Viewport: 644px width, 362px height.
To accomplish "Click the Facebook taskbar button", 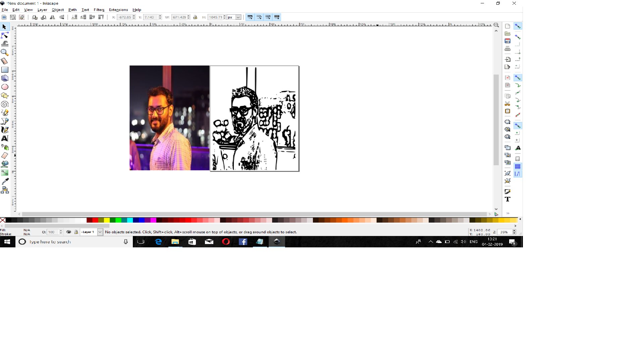I will pos(243,242).
